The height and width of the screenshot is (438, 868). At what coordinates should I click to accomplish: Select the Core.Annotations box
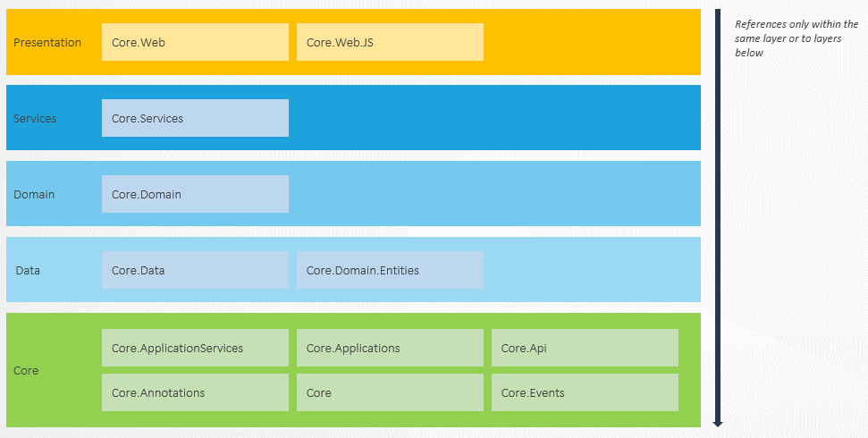pyautogui.click(x=195, y=392)
